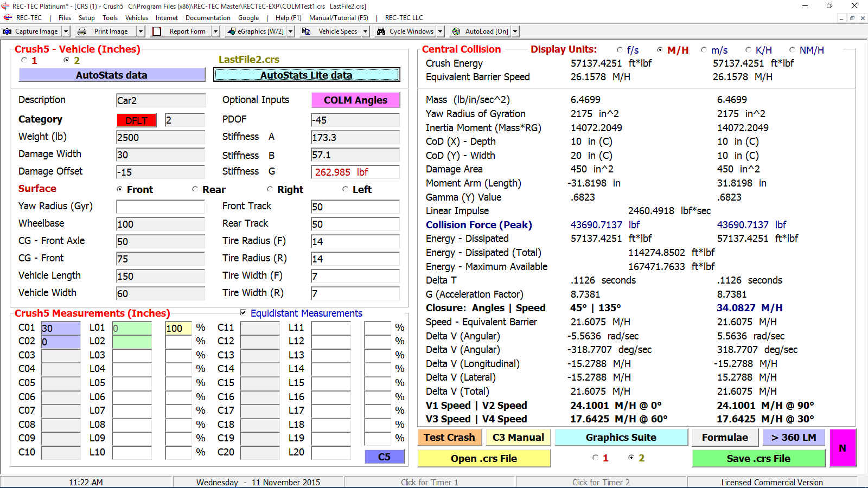Click the blue C5 button
The width and height of the screenshot is (868, 488).
(x=384, y=457)
